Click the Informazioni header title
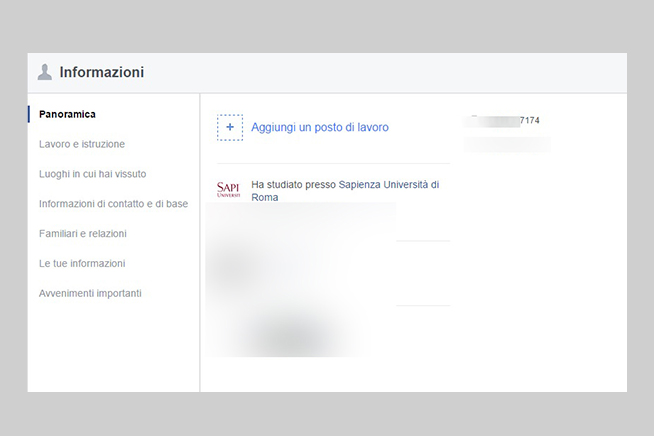This screenshot has width=654, height=436. pyautogui.click(x=102, y=72)
